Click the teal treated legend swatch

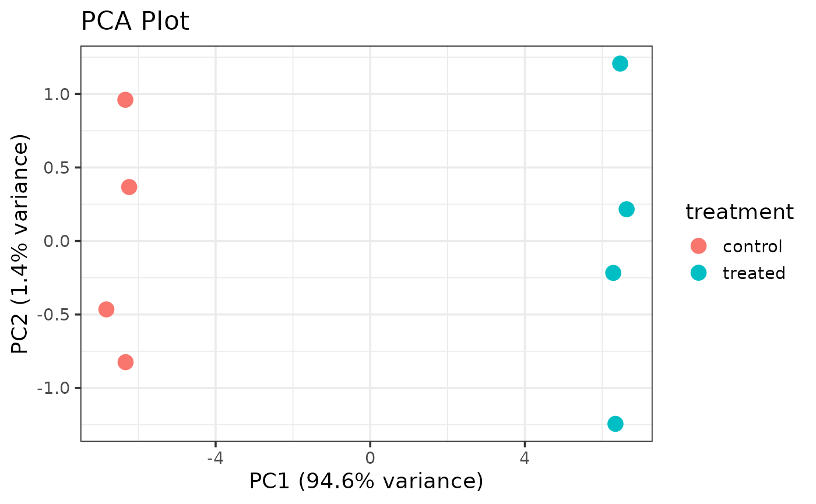click(698, 272)
